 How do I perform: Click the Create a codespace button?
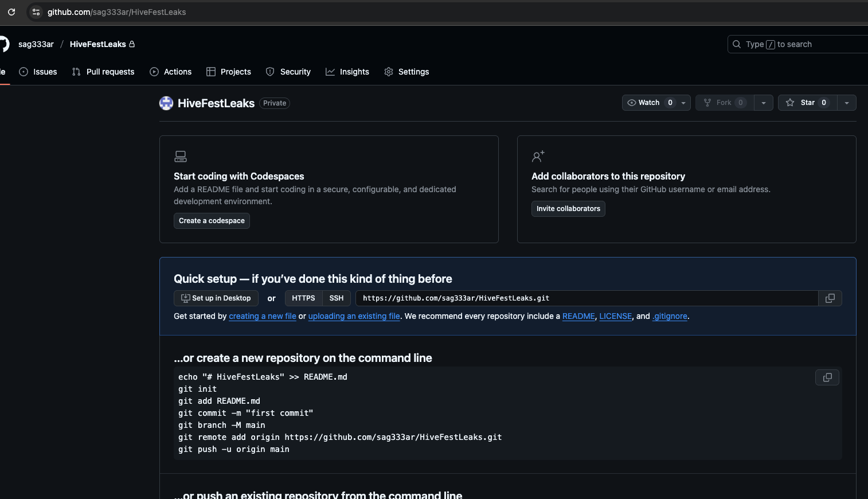coord(212,220)
